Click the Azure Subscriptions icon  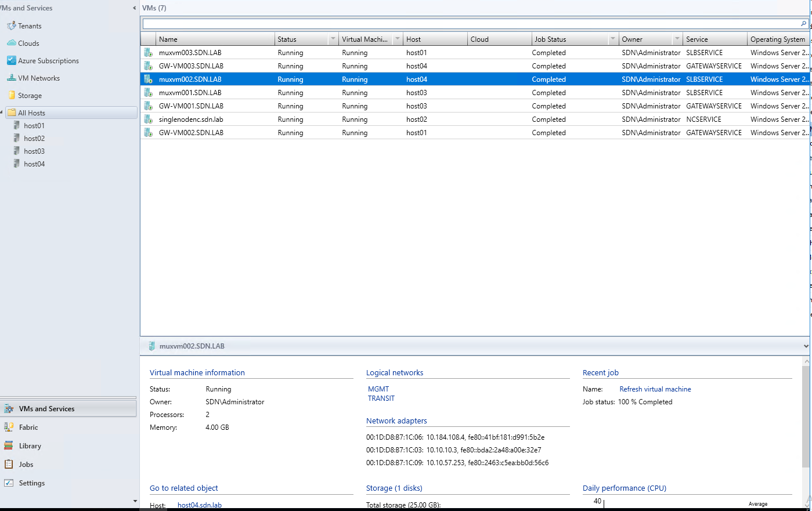11,60
